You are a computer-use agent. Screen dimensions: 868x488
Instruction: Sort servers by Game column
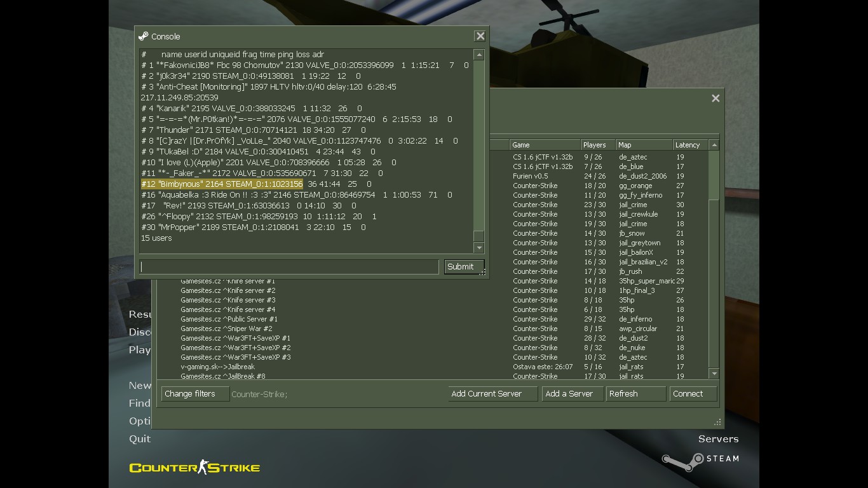point(545,145)
